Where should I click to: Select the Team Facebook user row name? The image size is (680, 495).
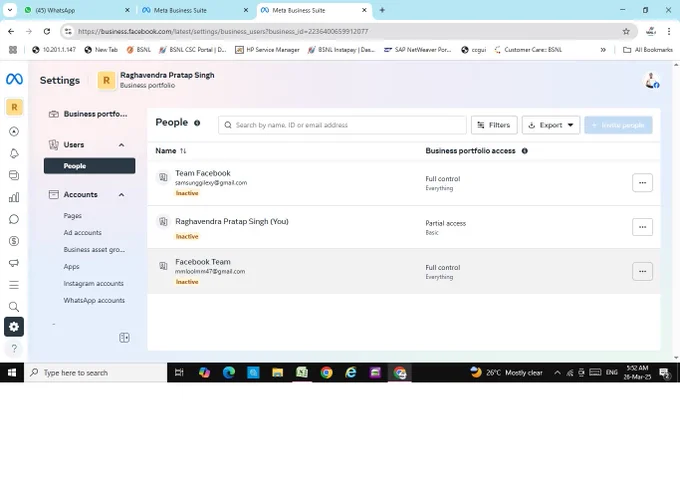click(203, 173)
